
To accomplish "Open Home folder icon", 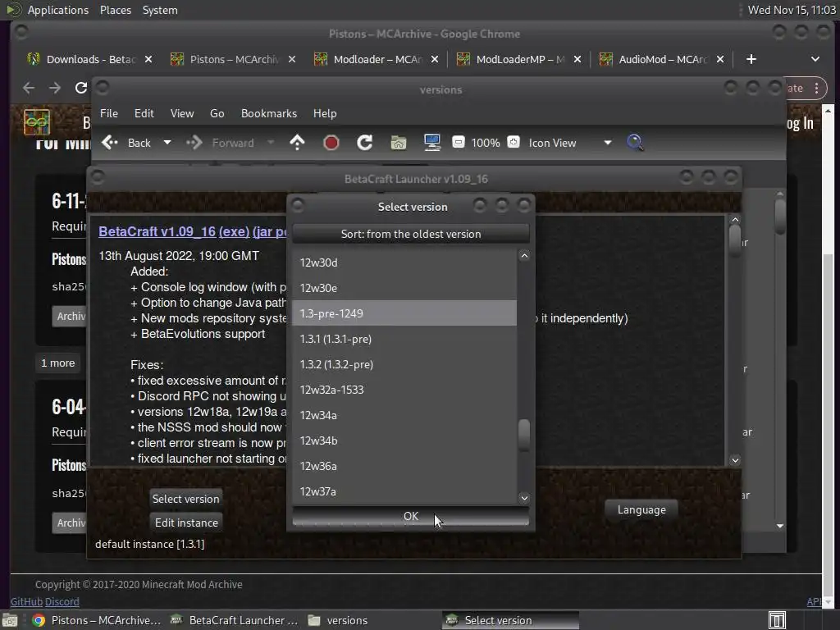I will [398, 143].
